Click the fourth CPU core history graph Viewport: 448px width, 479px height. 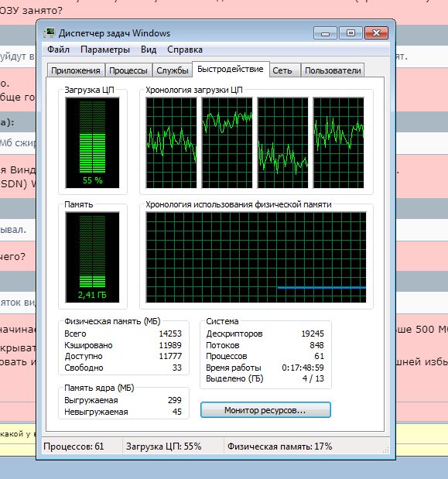(339, 142)
